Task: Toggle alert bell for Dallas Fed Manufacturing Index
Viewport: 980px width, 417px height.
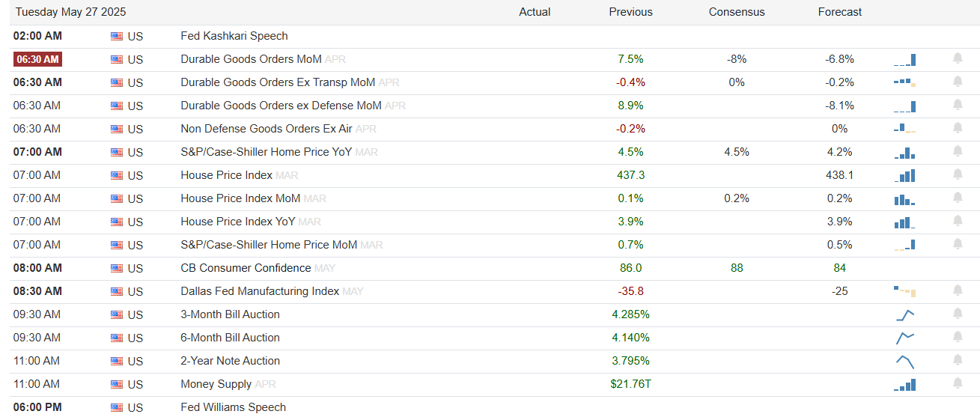Action: pos(957,290)
